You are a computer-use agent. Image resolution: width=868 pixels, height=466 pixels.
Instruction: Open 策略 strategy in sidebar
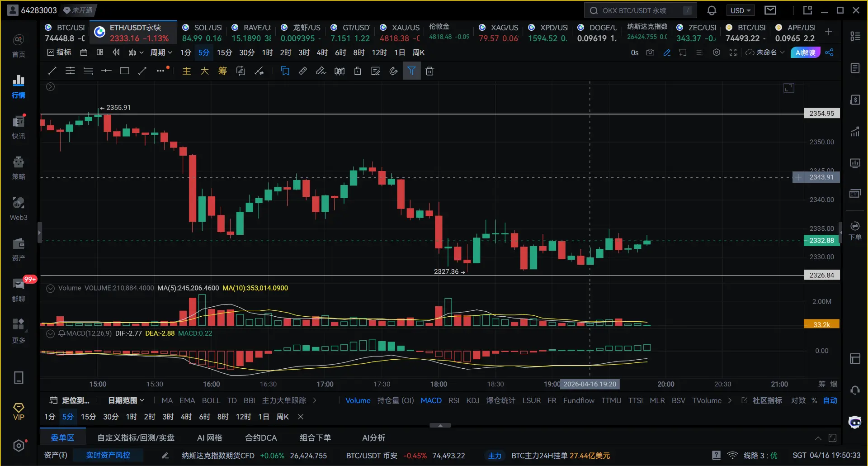click(19, 168)
